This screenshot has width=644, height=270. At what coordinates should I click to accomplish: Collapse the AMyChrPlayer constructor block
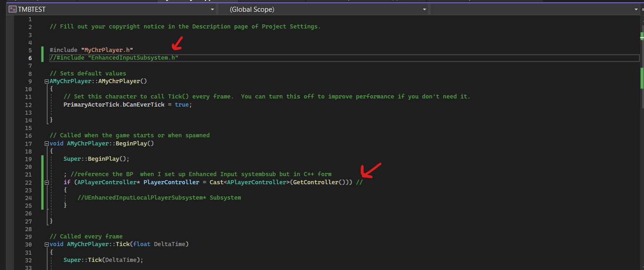[46, 81]
